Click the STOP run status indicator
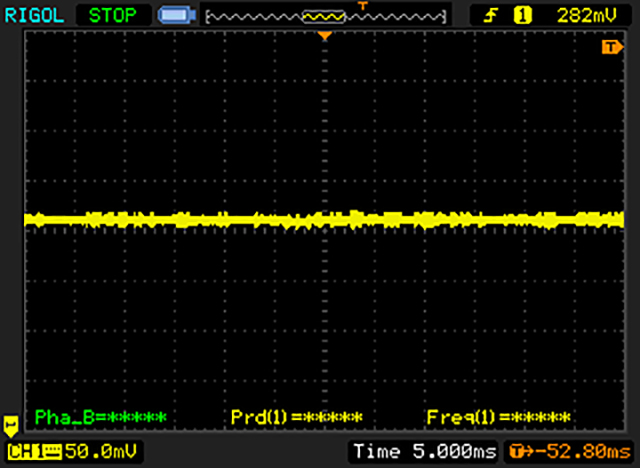Viewport: 640px width, 468px height. (113, 16)
